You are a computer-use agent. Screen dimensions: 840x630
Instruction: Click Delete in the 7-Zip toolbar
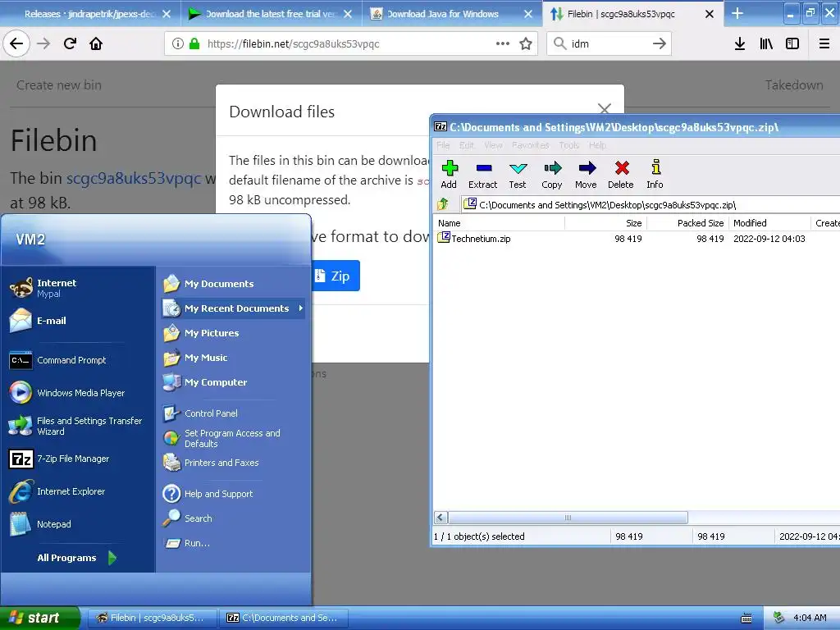(621, 175)
